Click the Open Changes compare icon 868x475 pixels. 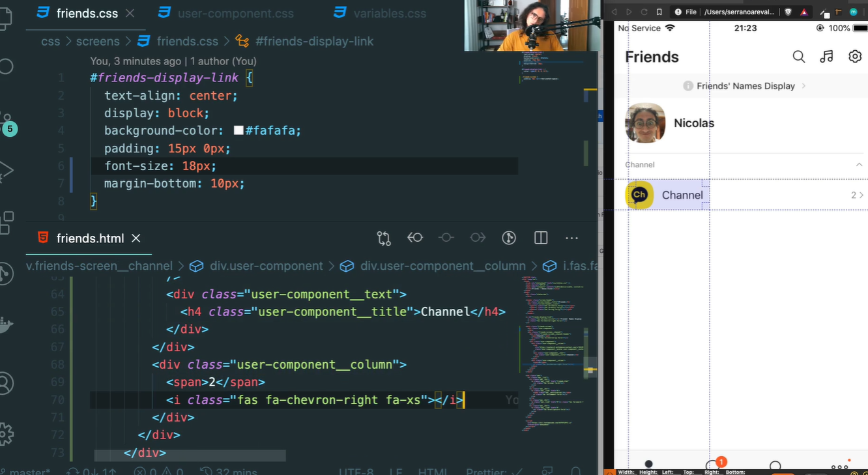coord(384,238)
